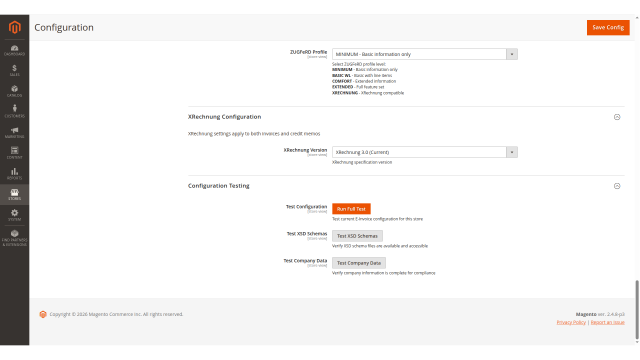The height and width of the screenshot is (360, 640).
Task: Click the Test XSD Schemas button
Action: coord(357,236)
